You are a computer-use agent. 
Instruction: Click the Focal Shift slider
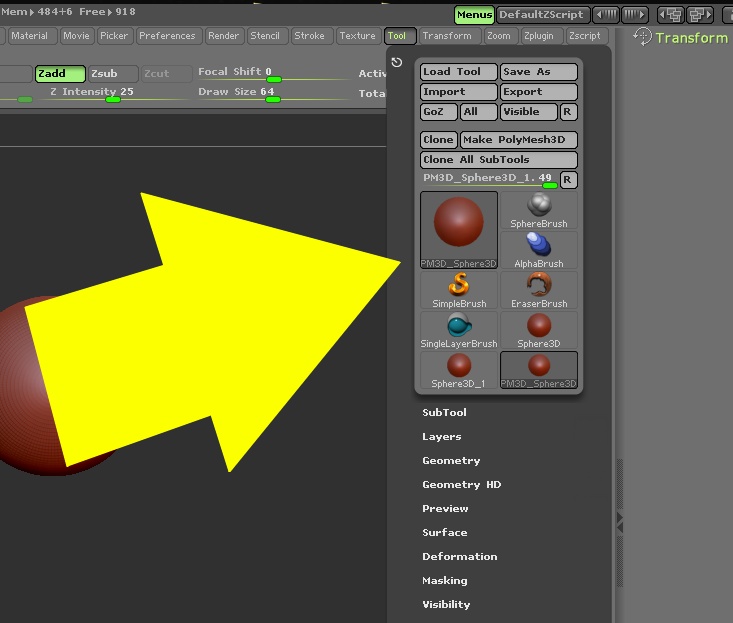tap(273, 74)
